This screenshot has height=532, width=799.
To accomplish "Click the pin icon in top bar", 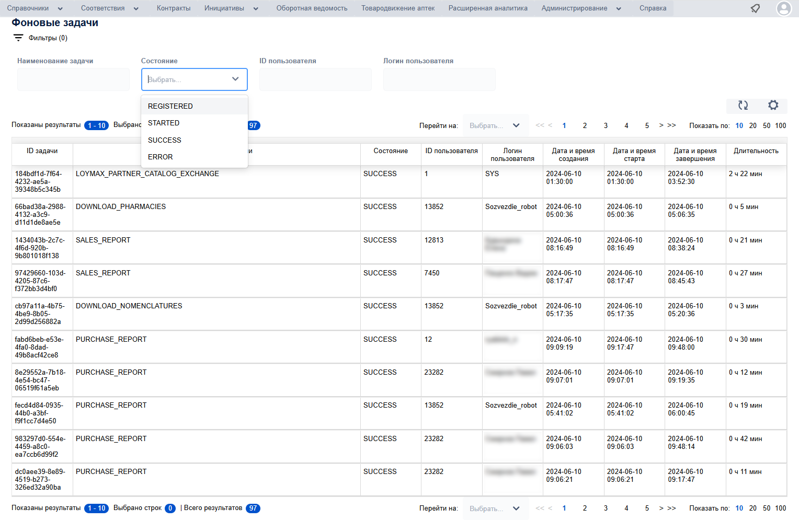I will coord(755,8).
